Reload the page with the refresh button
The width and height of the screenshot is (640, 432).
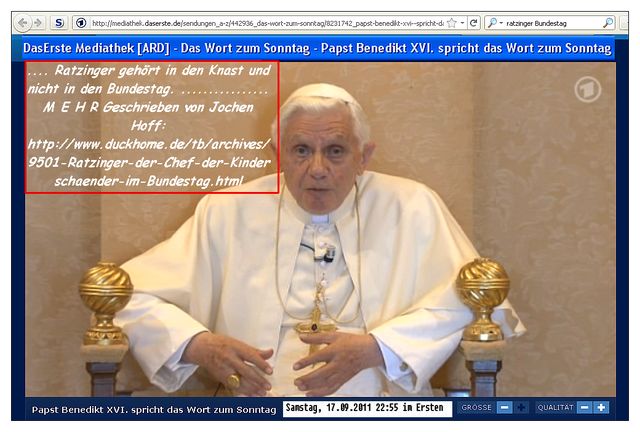point(473,23)
